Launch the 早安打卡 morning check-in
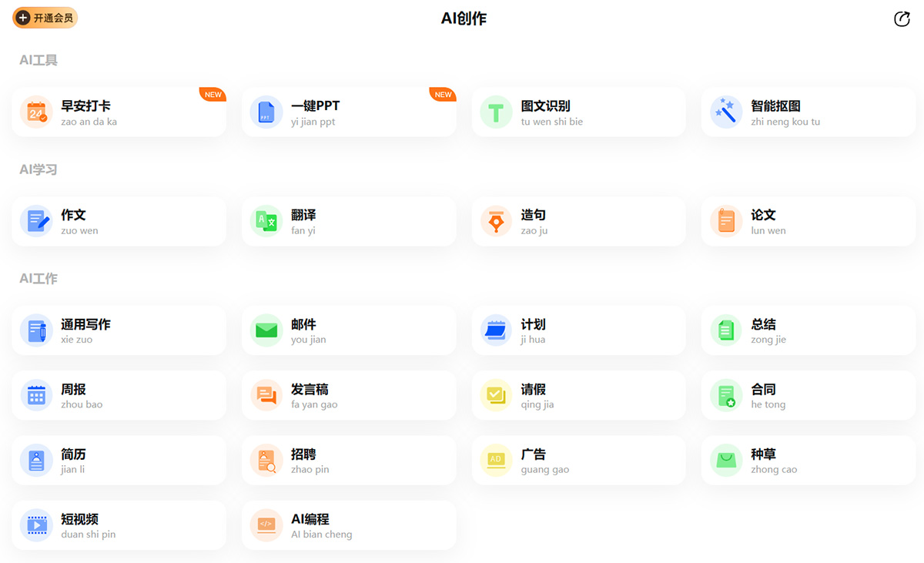Screen dimensions: 924x563 click(119, 112)
